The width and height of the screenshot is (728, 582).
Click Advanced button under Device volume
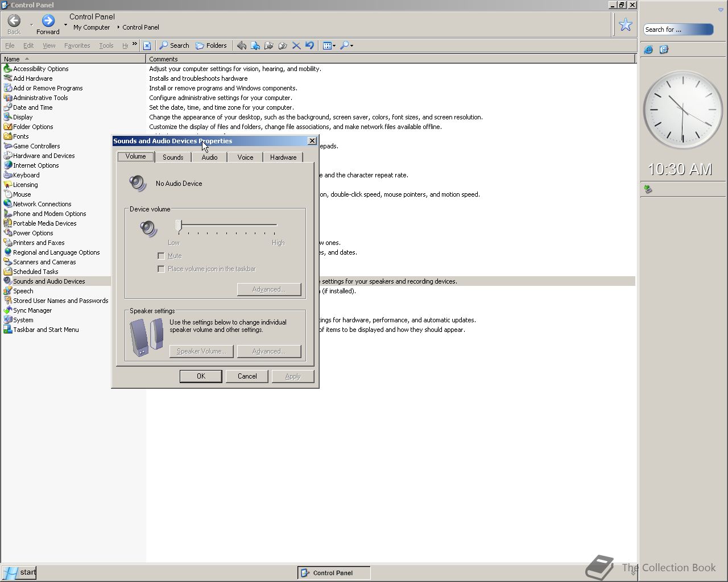(x=269, y=289)
